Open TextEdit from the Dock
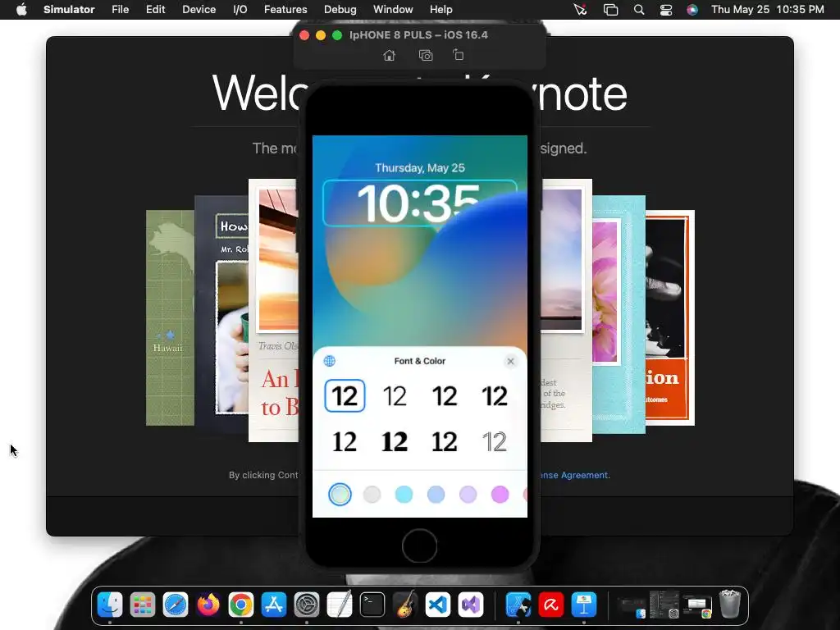840x630 pixels. coord(340,605)
